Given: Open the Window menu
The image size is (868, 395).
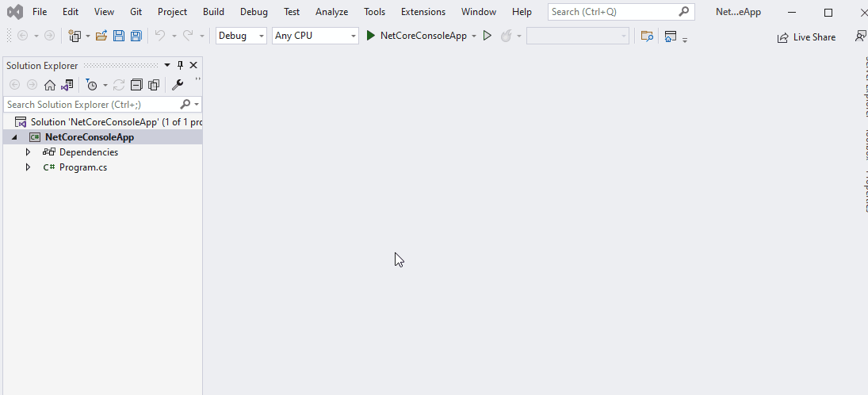Looking at the screenshot, I should pyautogui.click(x=479, y=12).
